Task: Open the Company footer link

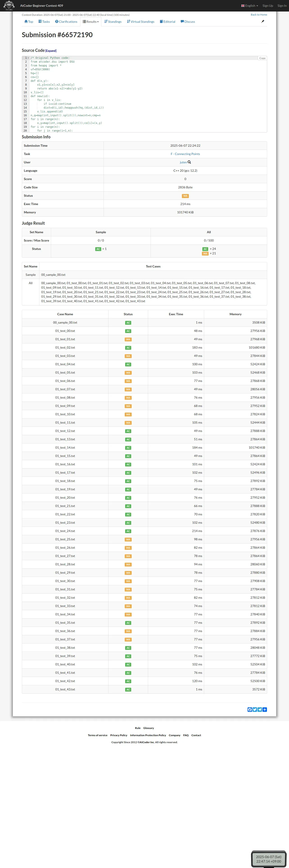Action: (x=175, y=735)
